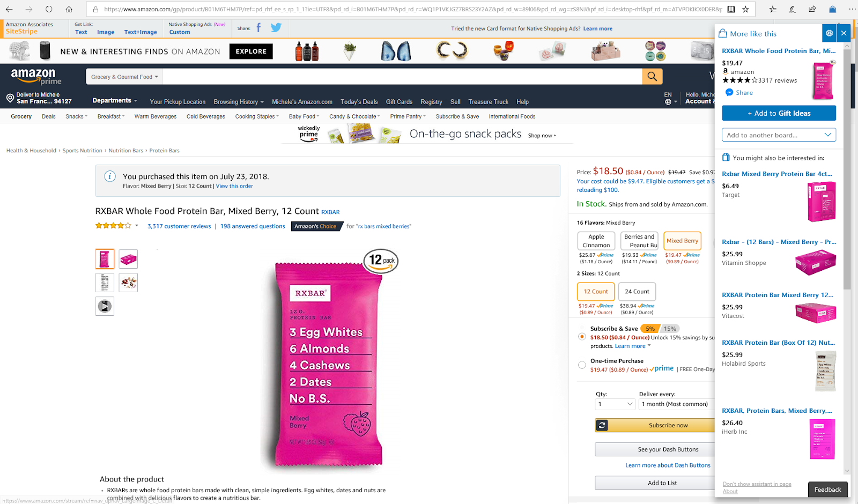
Task: Select the Subscribe & Save radio option
Action: [x=582, y=337]
